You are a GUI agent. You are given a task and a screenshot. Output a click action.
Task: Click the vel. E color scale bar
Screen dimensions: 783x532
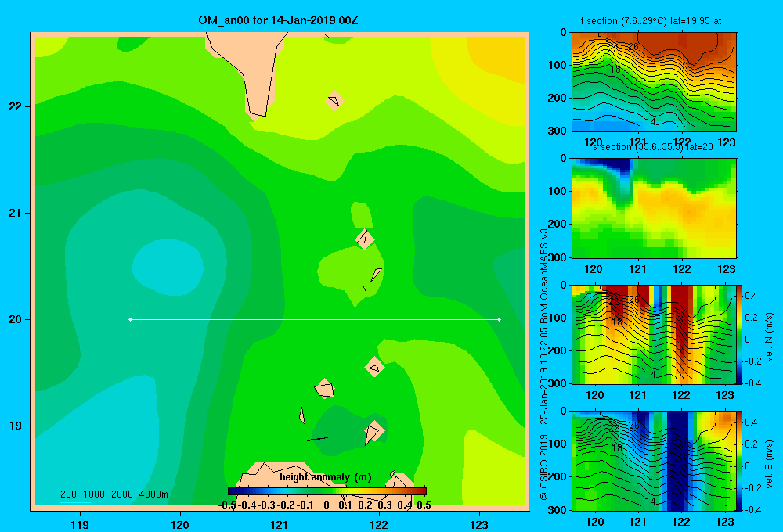click(739, 461)
